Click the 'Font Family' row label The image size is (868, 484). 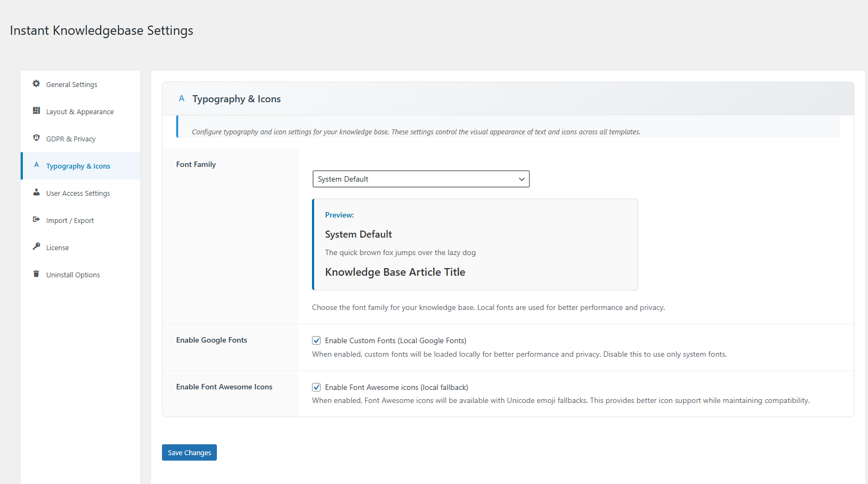tap(196, 164)
